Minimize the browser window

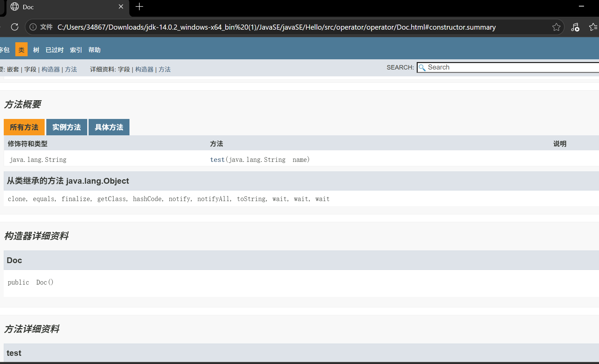[x=581, y=6]
